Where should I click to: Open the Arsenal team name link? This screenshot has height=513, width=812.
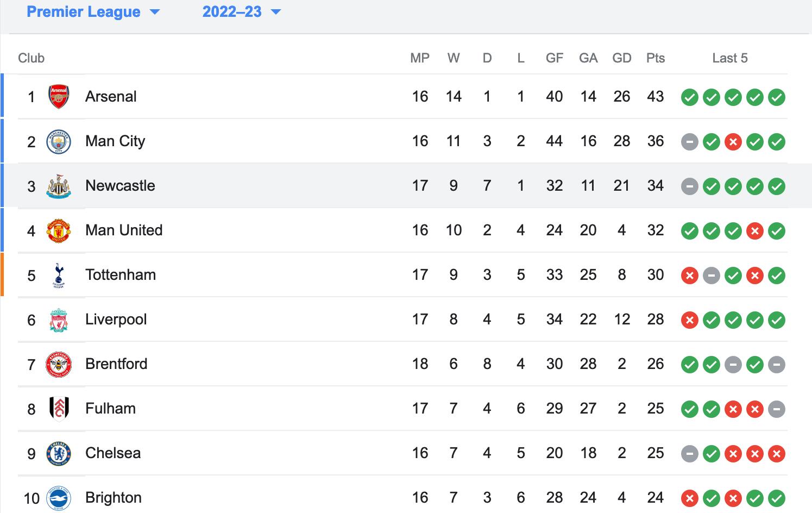coord(111,97)
